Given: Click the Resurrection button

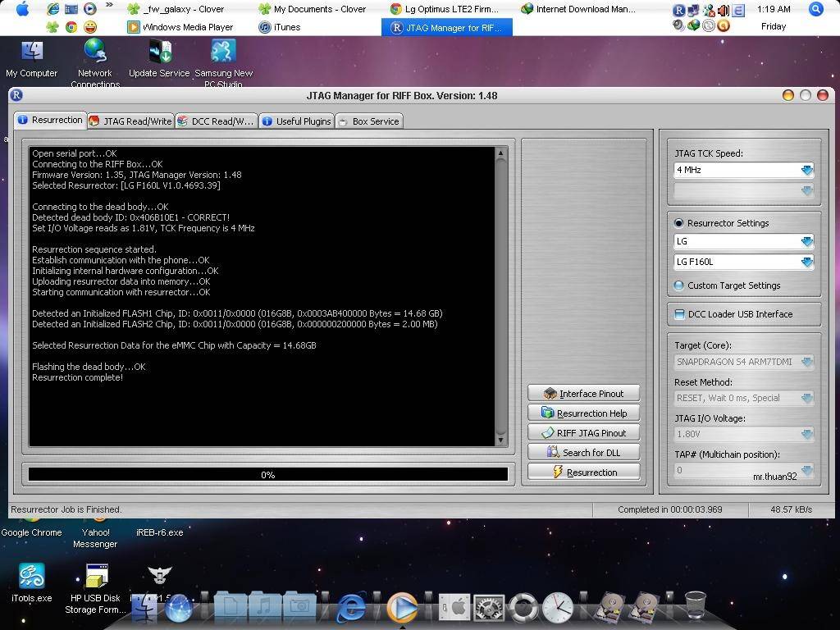Looking at the screenshot, I should 583,472.
